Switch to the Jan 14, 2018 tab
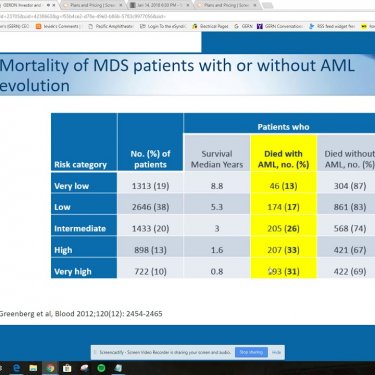 tap(160, 5)
